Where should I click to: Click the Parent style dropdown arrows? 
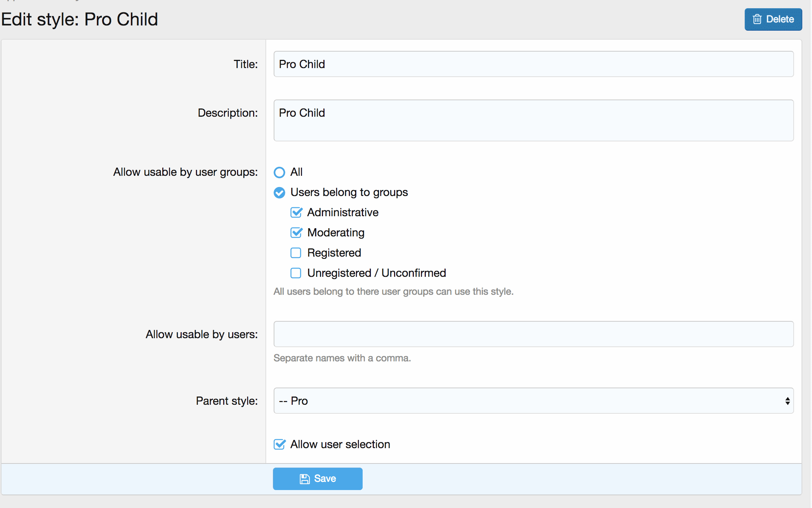(x=787, y=401)
